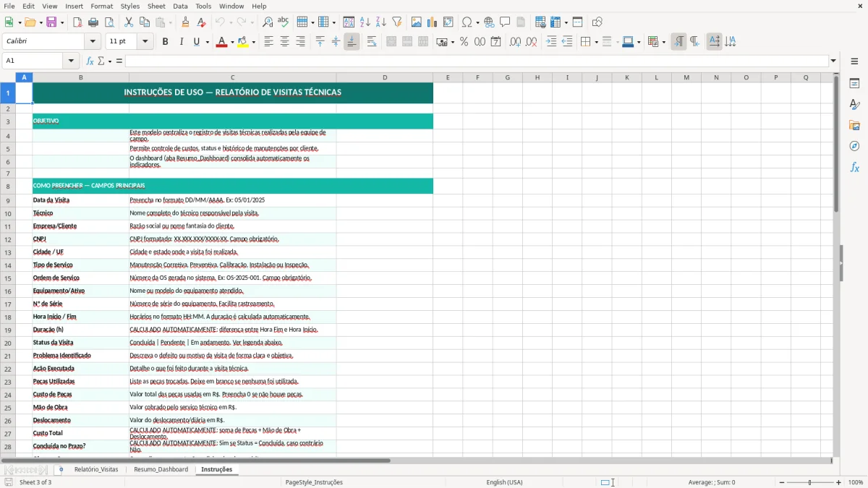Click Clear Direct Formatting icon
868x488 pixels.
point(201,22)
